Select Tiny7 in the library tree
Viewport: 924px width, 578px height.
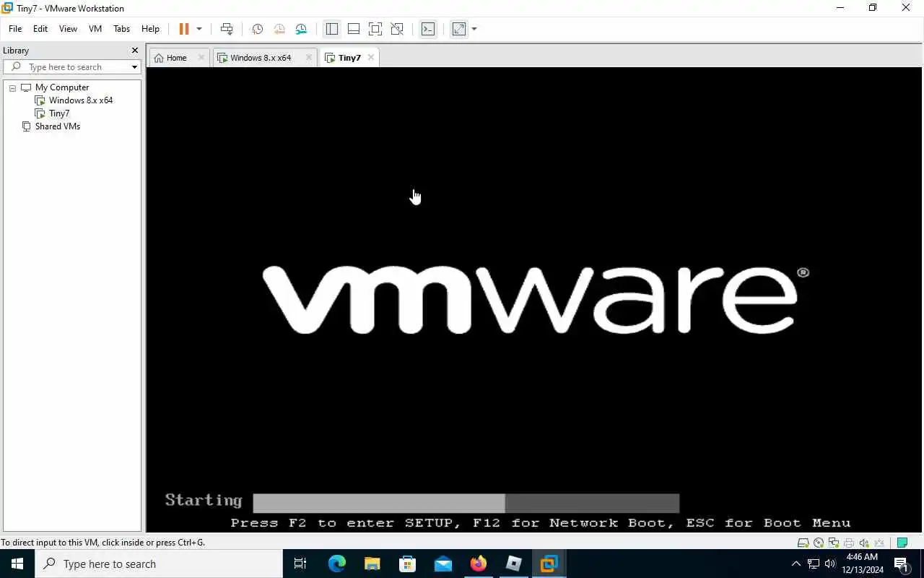point(59,113)
